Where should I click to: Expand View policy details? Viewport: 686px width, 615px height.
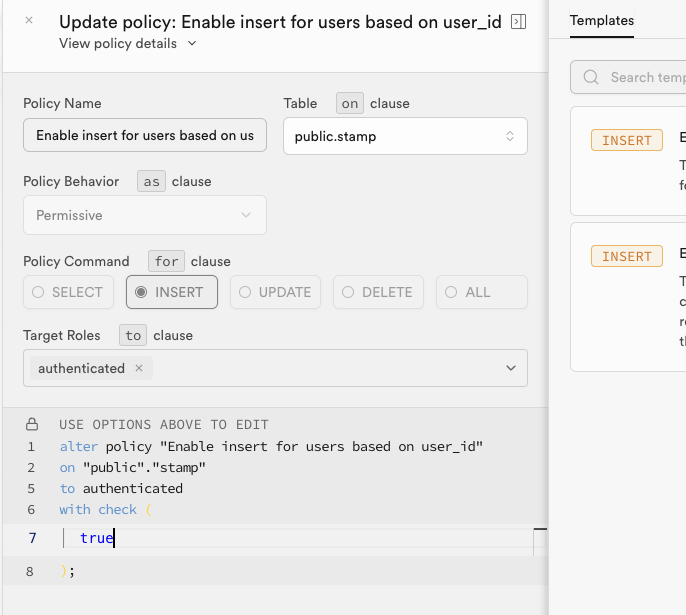128,43
